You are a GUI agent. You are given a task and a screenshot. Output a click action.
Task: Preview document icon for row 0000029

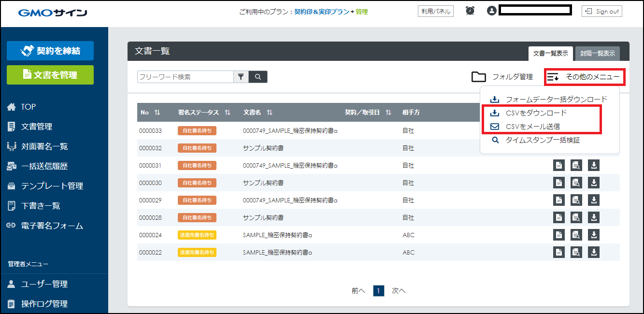click(x=576, y=200)
